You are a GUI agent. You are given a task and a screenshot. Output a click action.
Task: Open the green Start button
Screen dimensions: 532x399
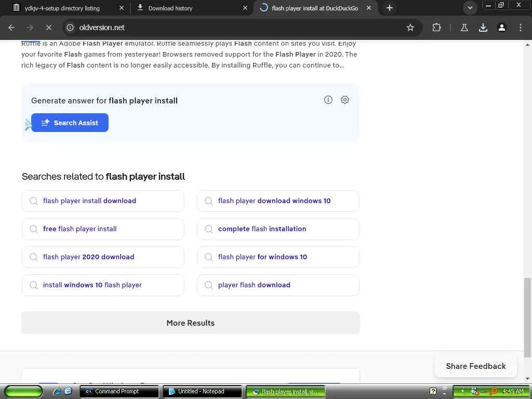(23, 392)
